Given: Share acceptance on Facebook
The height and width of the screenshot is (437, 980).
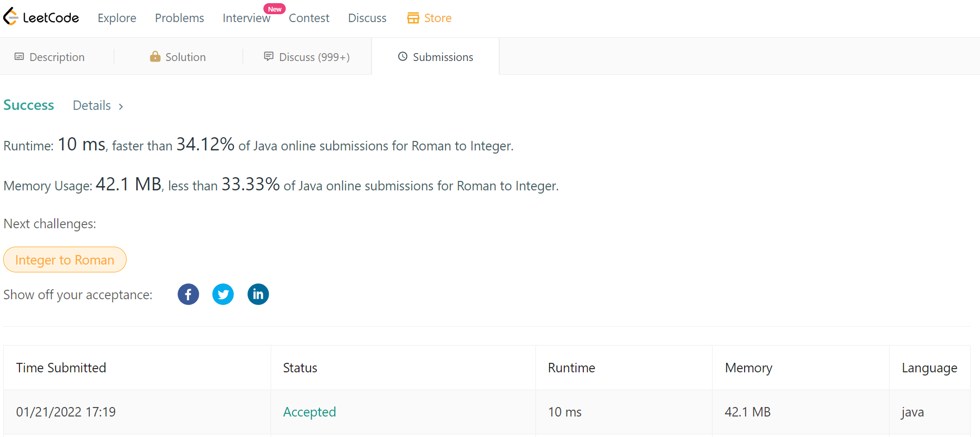Looking at the screenshot, I should [188, 294].
